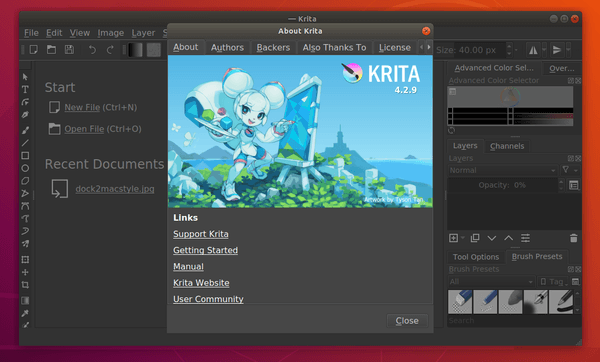Select the Polyline tool
600x362 pixels.
coord(25,194)
